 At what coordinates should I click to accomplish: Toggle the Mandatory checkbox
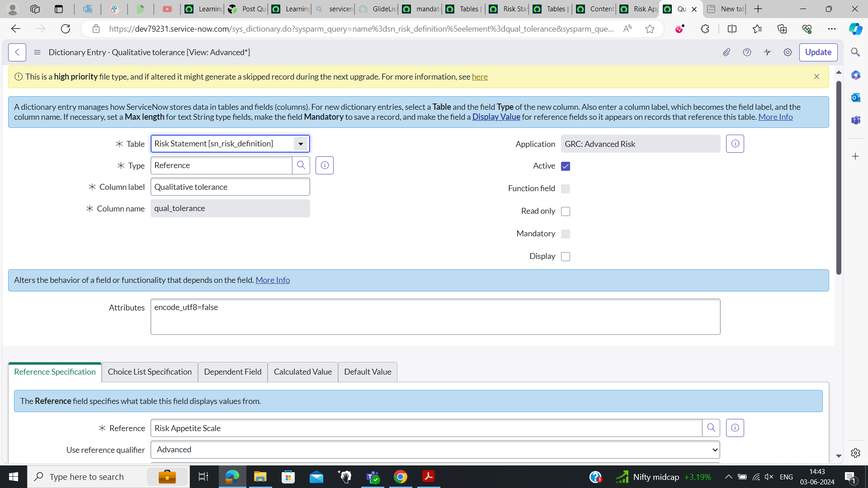click(566, 234)
